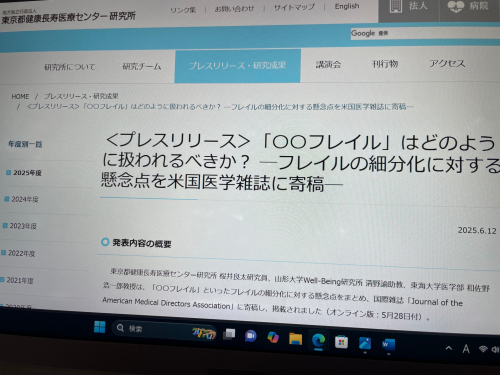Expand the hidden system tray icons chevron
Screen dimensions: 500x375
[x=449, y=348]
